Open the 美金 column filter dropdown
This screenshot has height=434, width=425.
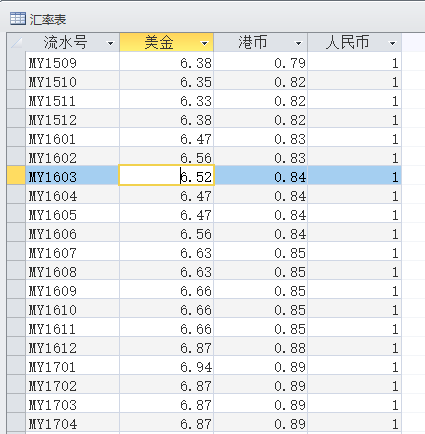(204, 43)
